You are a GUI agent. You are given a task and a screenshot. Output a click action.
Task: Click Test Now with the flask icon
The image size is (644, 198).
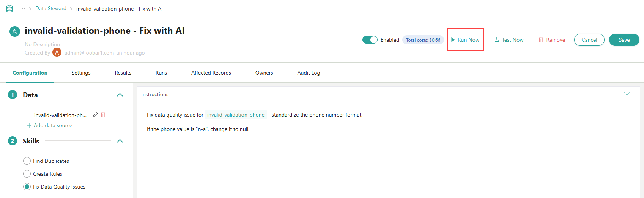(509, 40)
